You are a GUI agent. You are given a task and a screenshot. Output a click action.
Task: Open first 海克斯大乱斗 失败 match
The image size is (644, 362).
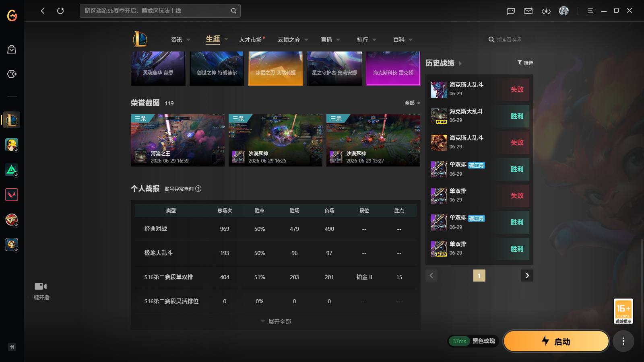tap(479, 89)
